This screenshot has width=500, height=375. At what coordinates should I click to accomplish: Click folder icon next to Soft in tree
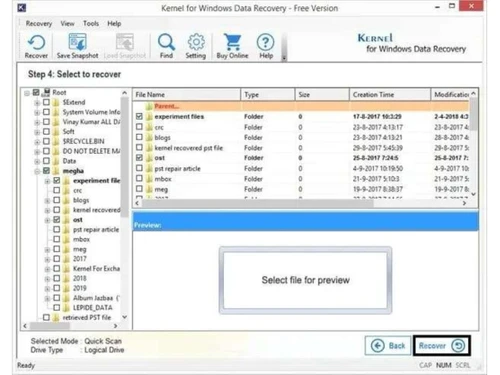56,132
